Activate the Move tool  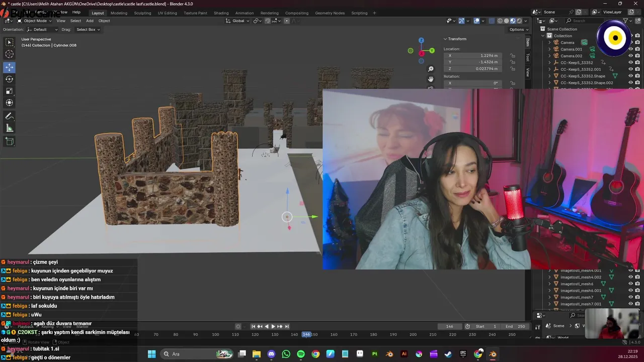[10, 67]
